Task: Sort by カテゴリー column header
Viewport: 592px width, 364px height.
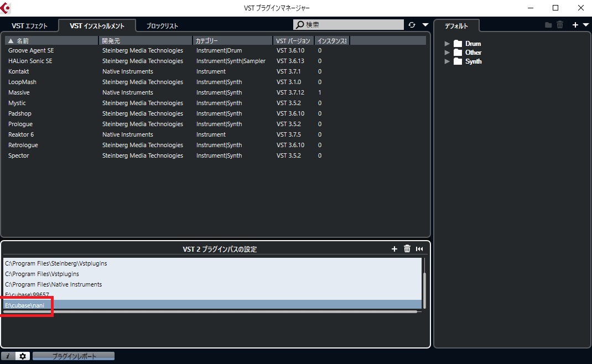Action: point(232,40)
